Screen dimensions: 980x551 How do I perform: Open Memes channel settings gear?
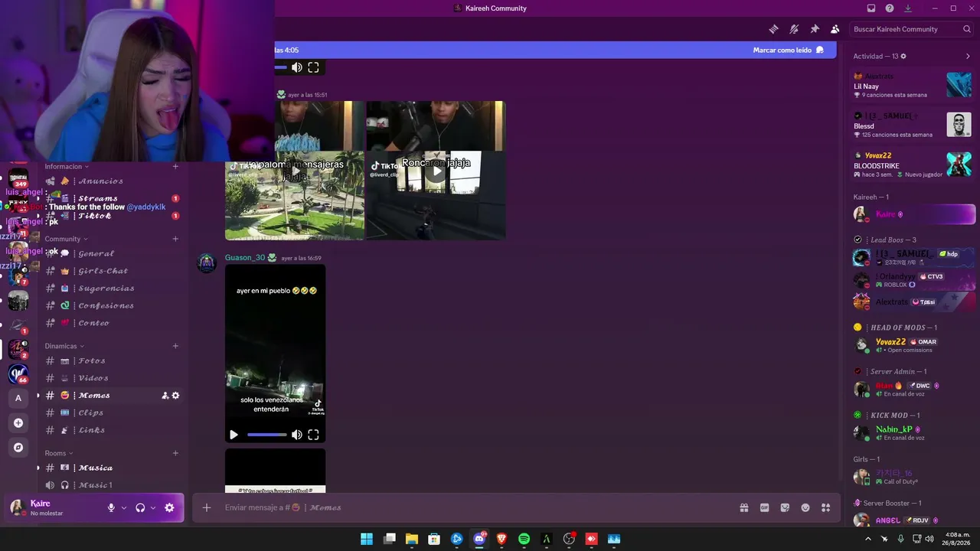point(175,396)
